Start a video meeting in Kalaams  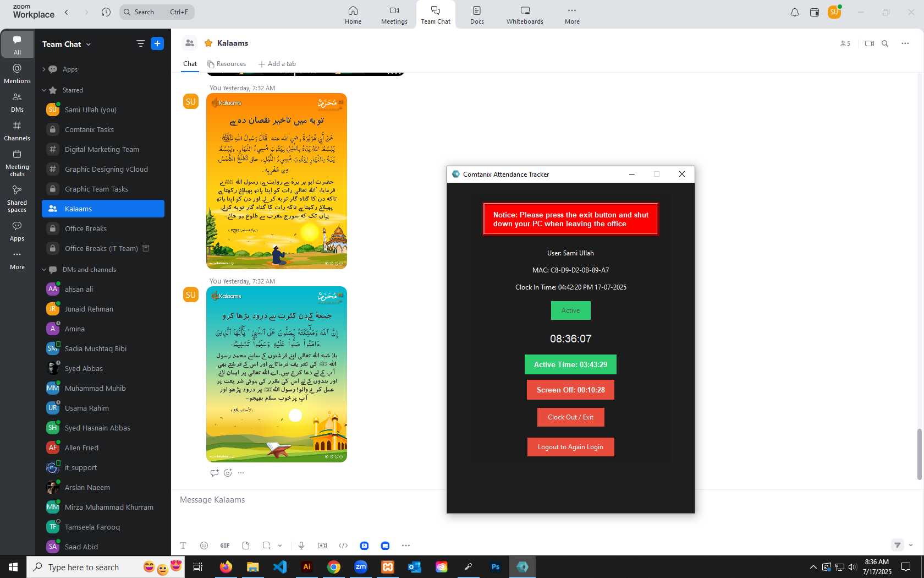point(870,43)
